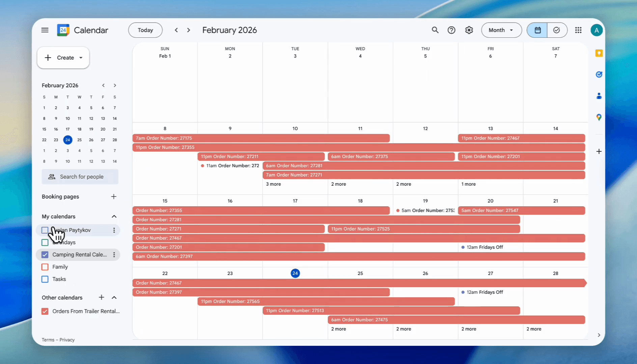Show the hidden side panel arrow
This screenshot has width=637, height=364.
(x=599, y=335)
